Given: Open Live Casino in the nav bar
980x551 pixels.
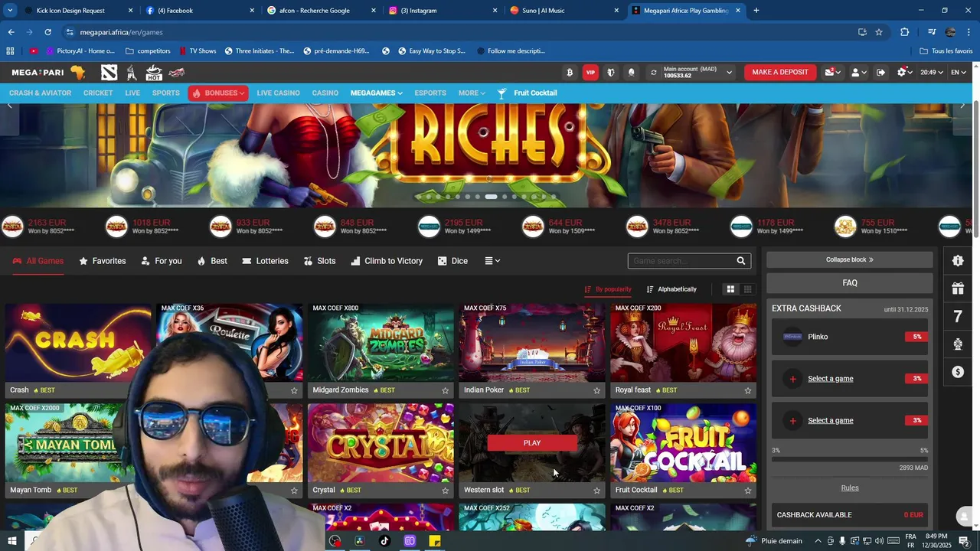Looking at the screenshot, I should tap(278, 93).
